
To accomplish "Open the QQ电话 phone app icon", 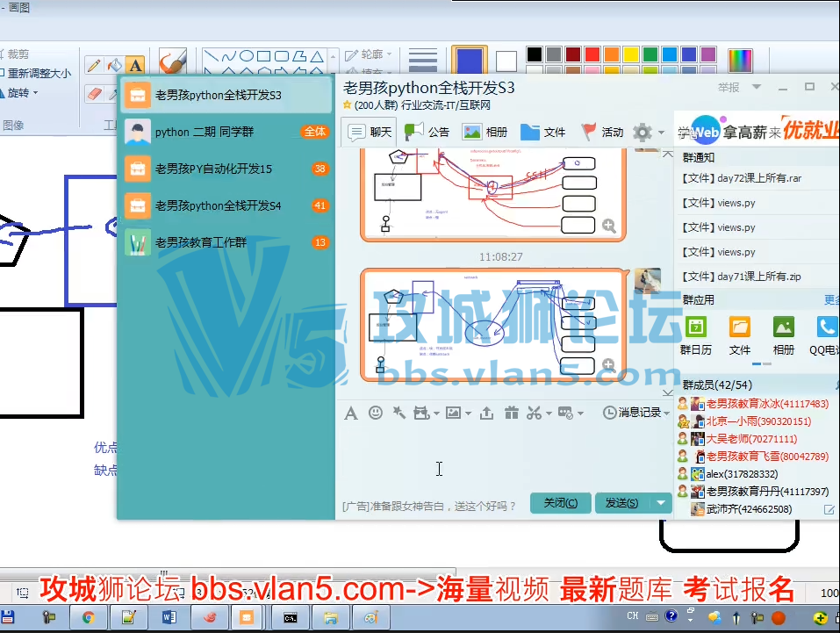I will [827, 327].
